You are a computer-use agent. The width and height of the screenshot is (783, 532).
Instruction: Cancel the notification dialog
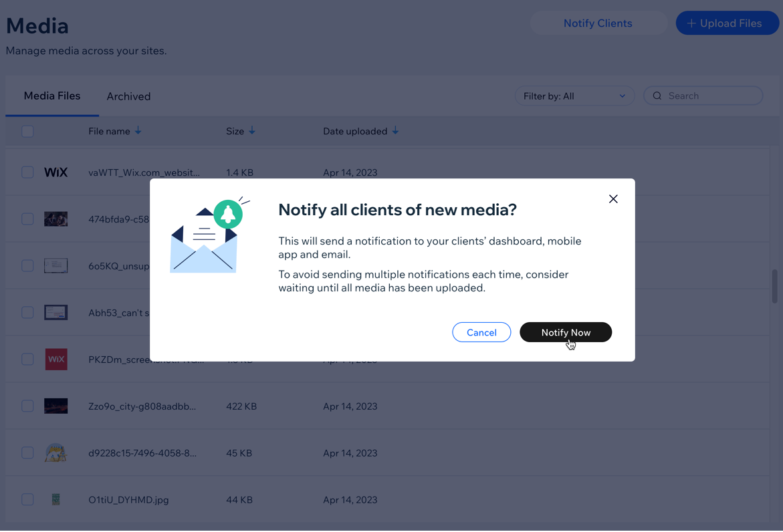481,332
